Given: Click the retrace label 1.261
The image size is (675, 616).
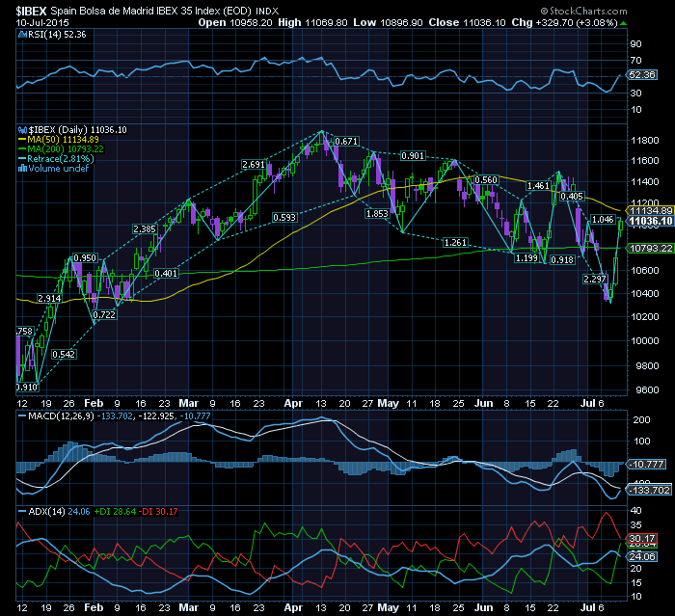Looking at the screenshot, I should tap(455, 243).
